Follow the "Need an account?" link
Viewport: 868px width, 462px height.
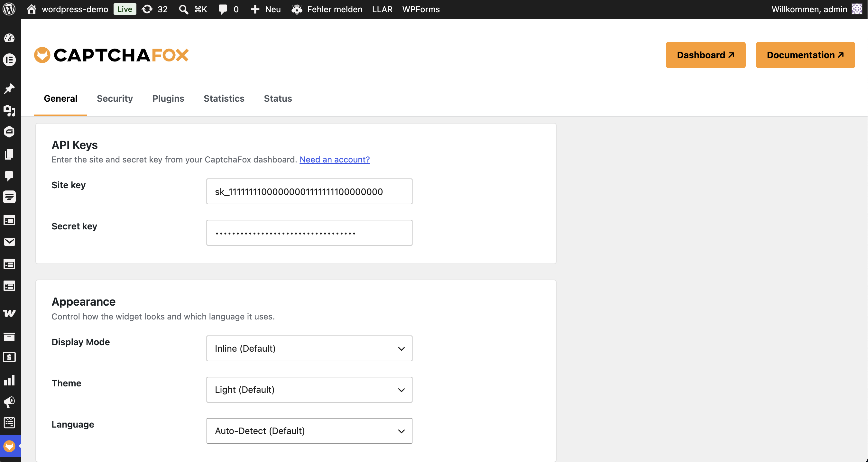tap(335, 159)
